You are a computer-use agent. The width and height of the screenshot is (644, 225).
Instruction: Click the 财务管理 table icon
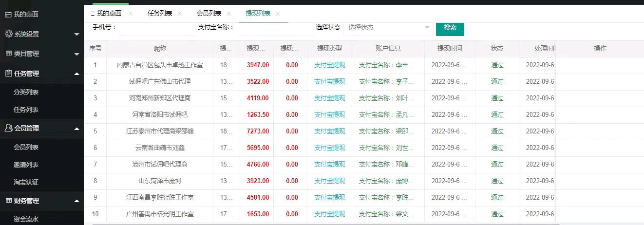tap(8, 201)
